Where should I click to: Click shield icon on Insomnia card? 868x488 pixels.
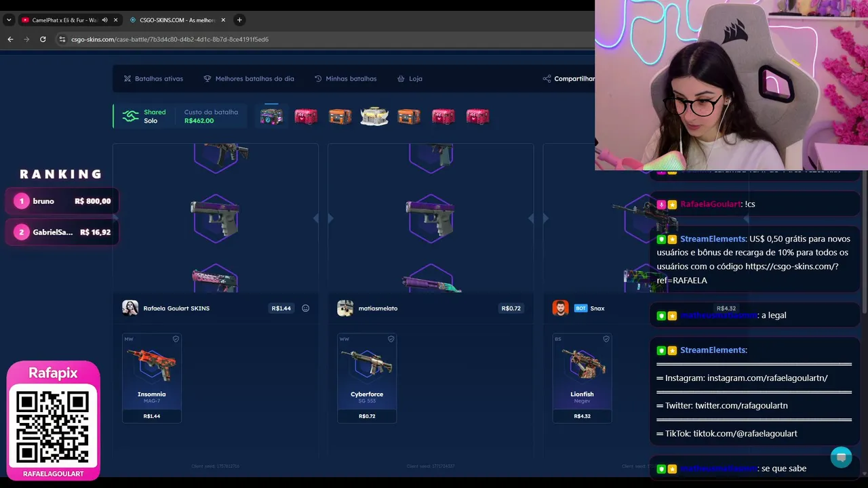pyautogui.click(x=176, y=339)
